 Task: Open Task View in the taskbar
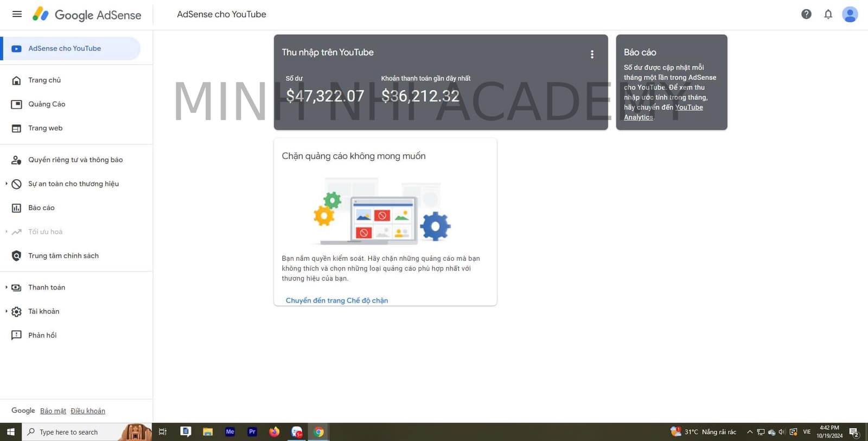(162, 432)
